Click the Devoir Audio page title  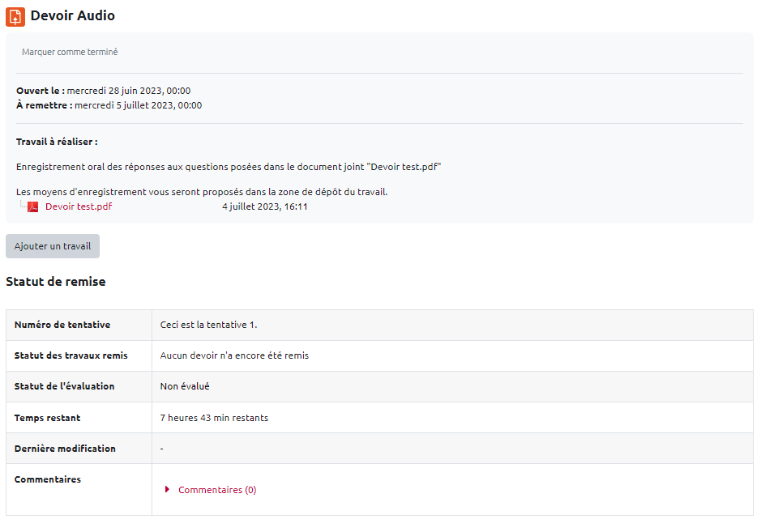click(73, 16)
